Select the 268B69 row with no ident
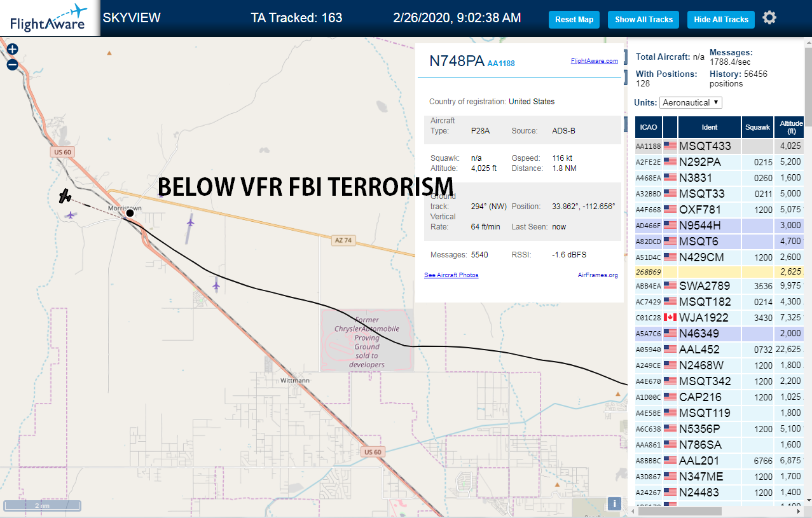The width and height of the screenshot is (812, 518). (x=720, y=272)
